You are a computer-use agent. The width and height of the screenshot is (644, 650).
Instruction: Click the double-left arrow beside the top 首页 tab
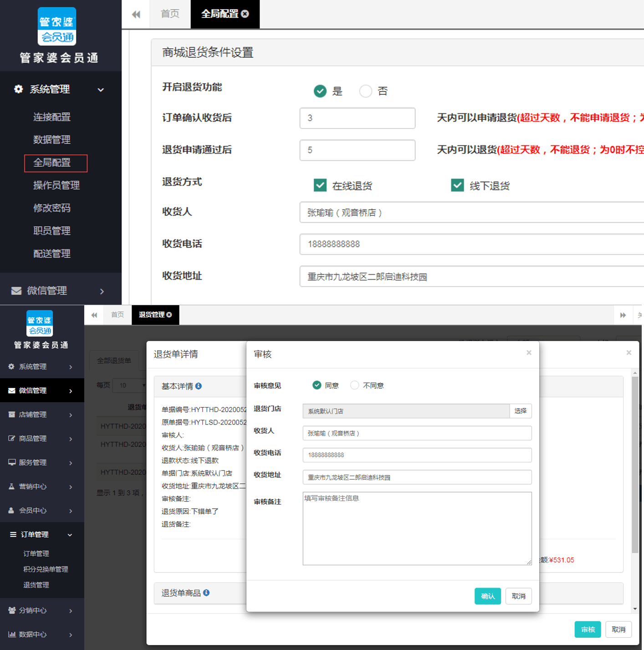coord(136,14)
